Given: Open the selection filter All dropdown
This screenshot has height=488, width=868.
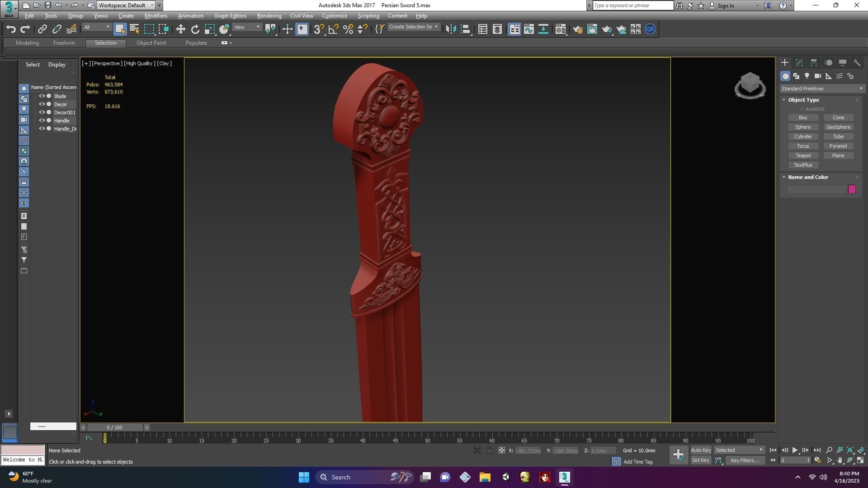Looking at the screenshot, I should [96, 27].
